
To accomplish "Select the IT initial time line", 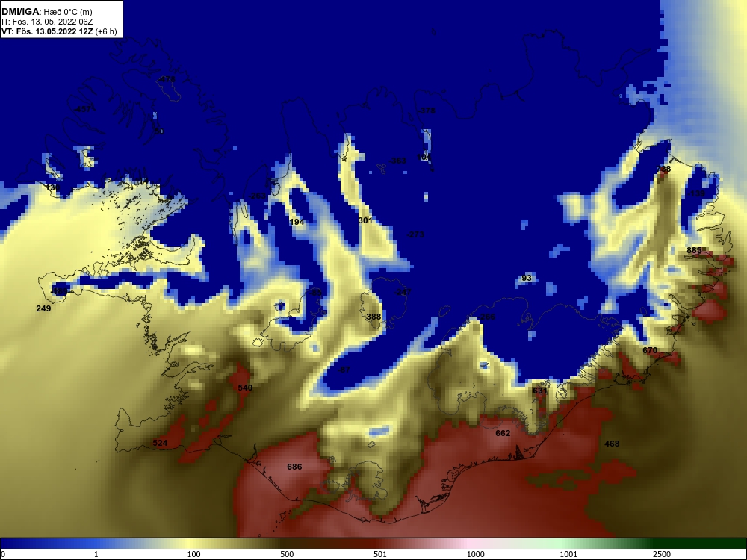I will tap(46, 22).
